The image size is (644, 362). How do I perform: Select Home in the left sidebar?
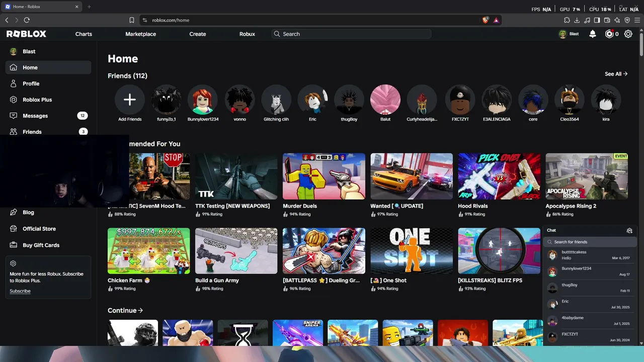(x=48, y=67)
